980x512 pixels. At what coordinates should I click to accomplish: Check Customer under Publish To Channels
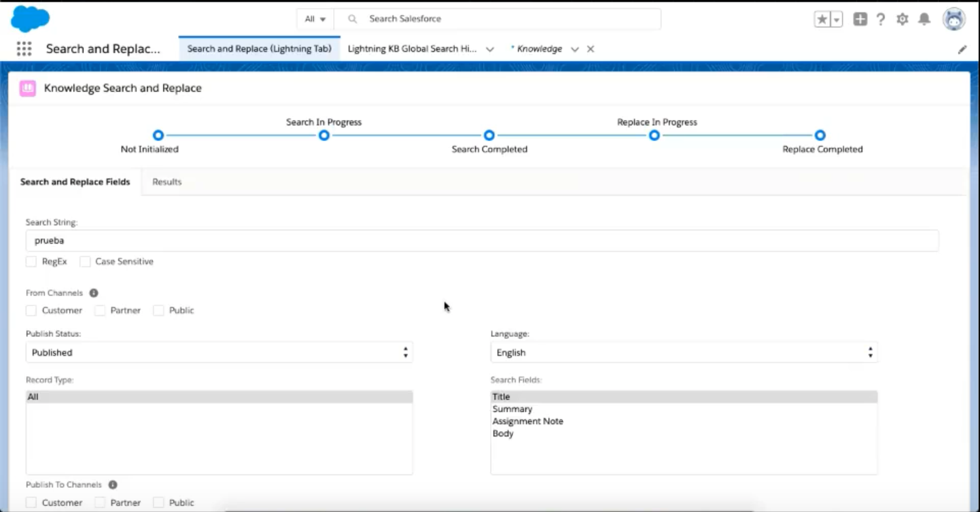31,502
